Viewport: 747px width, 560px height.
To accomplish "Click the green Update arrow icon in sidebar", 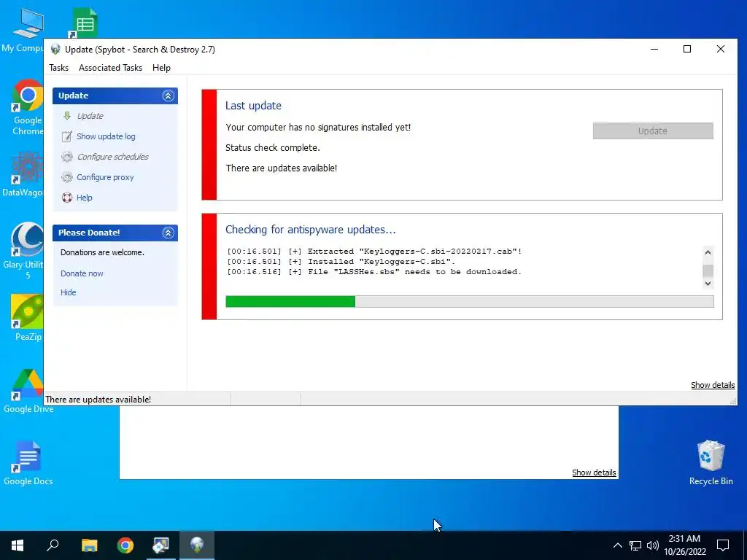I will pyautogui.click(x=67, y=116).
